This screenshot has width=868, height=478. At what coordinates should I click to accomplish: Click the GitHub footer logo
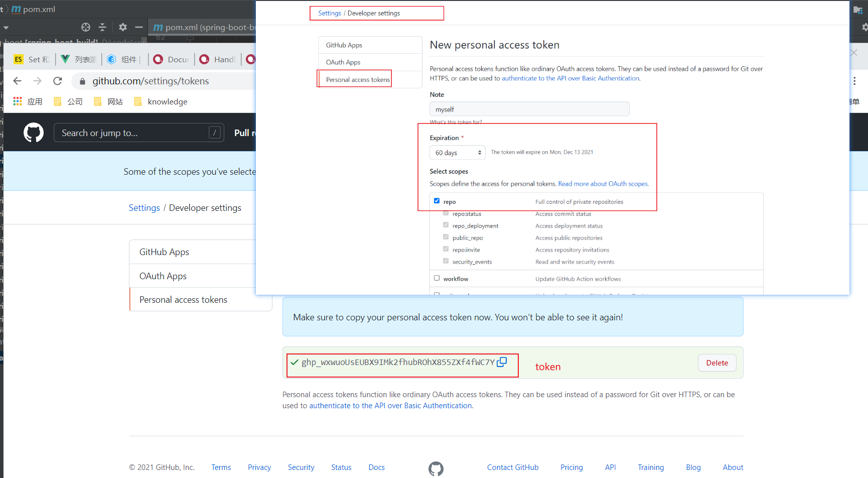coord(436,468)
